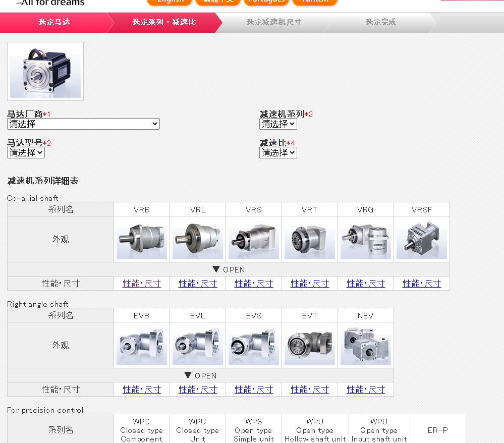
Task: Open 性能·尺寸 link under NEV column
Action: click(x=365, y=389)
